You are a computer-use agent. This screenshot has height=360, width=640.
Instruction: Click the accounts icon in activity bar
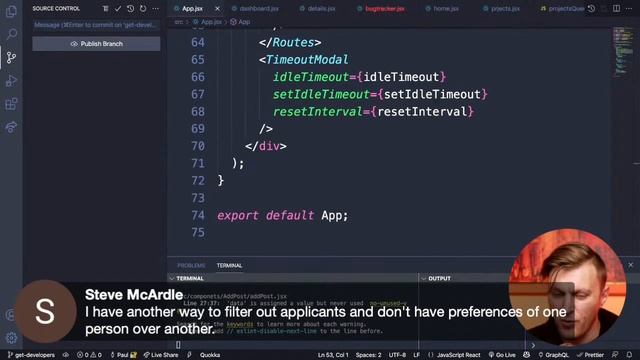pyautogui.click(x=11, y=314)
